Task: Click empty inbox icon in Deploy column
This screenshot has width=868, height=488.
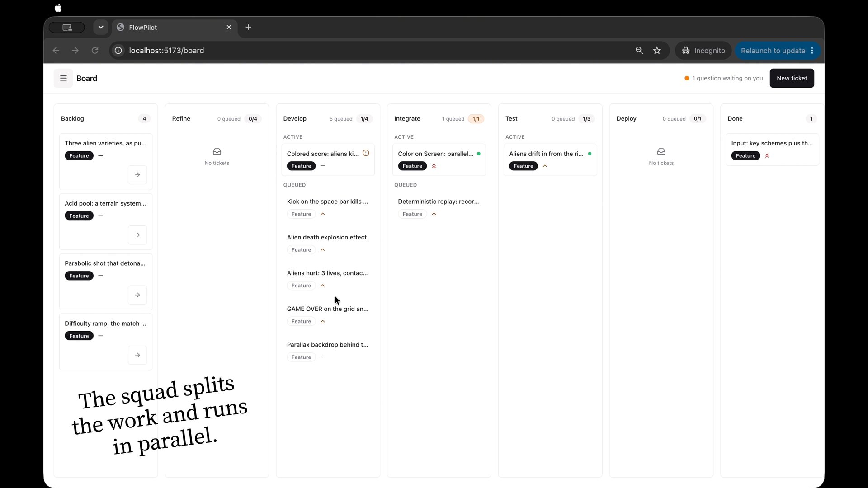Action: tap(661, 152)
